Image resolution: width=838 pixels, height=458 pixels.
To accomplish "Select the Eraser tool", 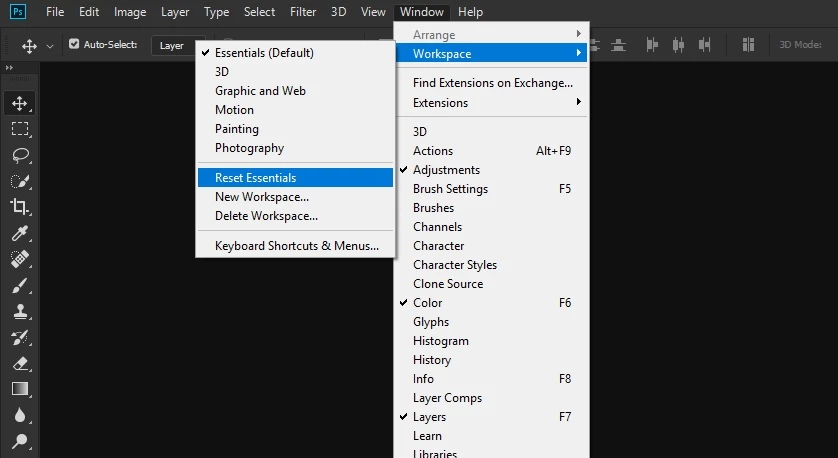I will (x=20, y=363).
